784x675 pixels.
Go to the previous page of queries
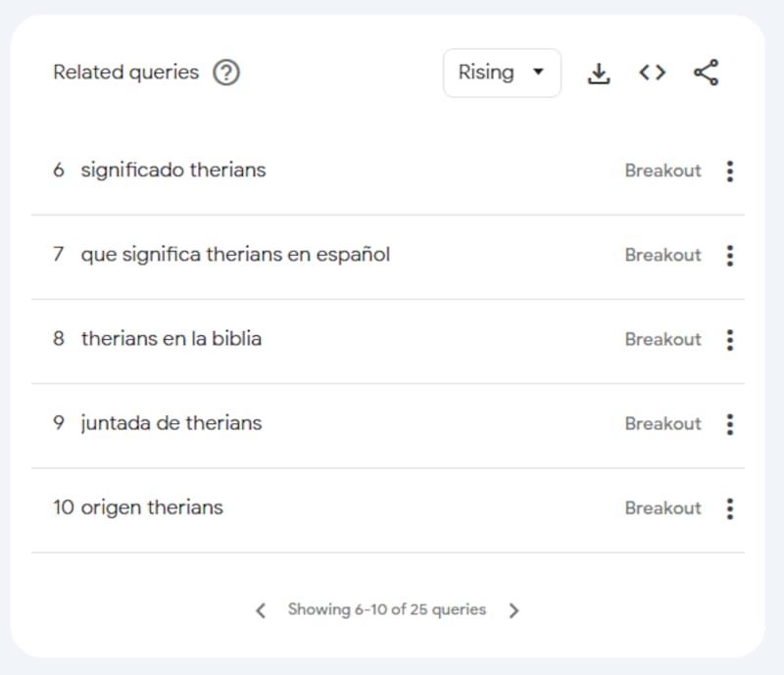click(261, 610)
